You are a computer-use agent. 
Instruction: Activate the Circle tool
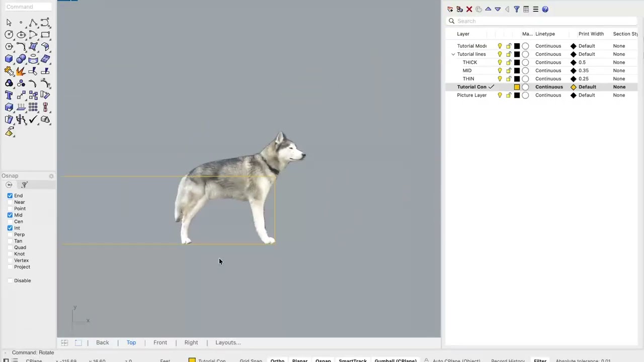click(x=9, y=35)
